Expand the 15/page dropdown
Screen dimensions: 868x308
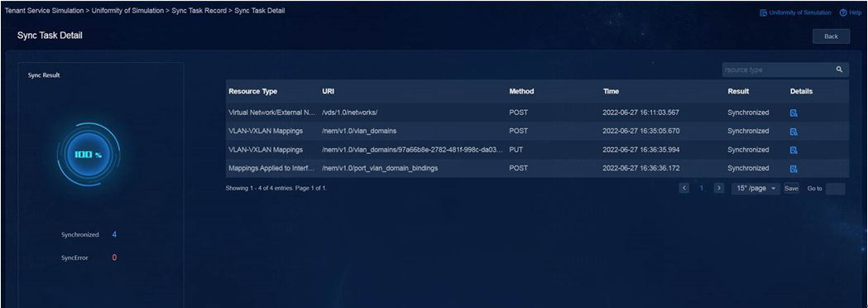[x=755, y=188]
